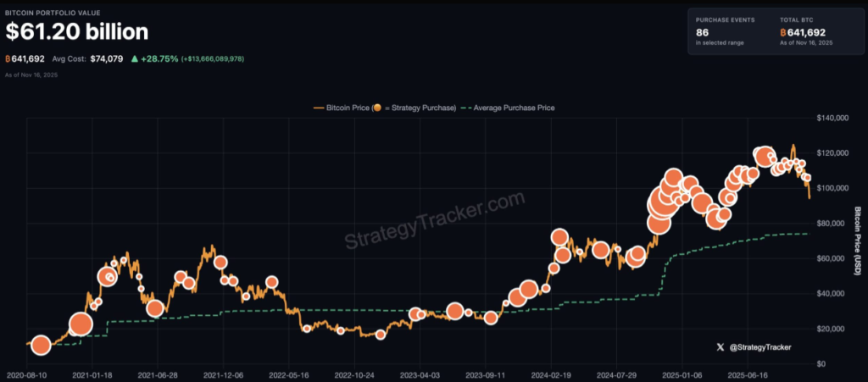Click the orange line marker for Bitcoin Price
The height and width of the screenshot is (382, 868).
(x=319, y=108)
